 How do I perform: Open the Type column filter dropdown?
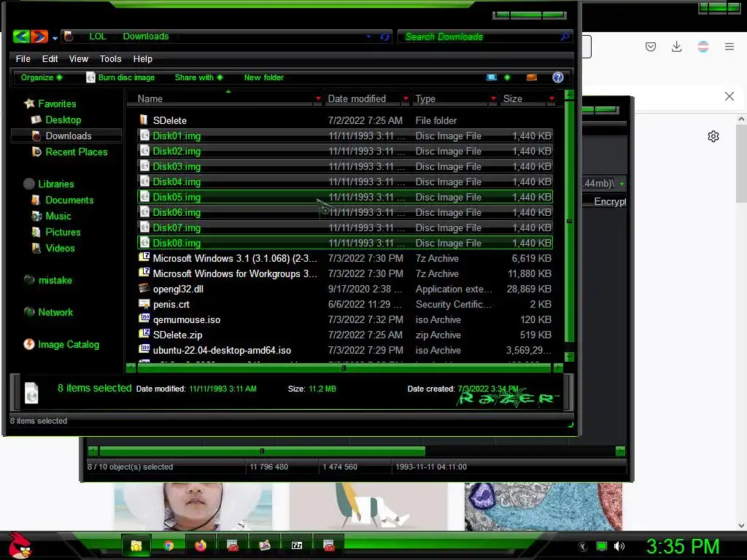coord(493,98)
